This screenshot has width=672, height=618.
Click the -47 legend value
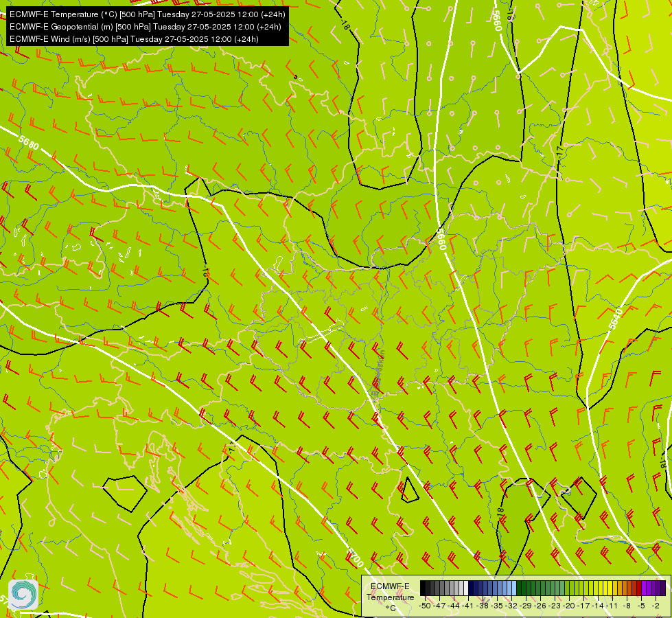(x=439, y=606)
